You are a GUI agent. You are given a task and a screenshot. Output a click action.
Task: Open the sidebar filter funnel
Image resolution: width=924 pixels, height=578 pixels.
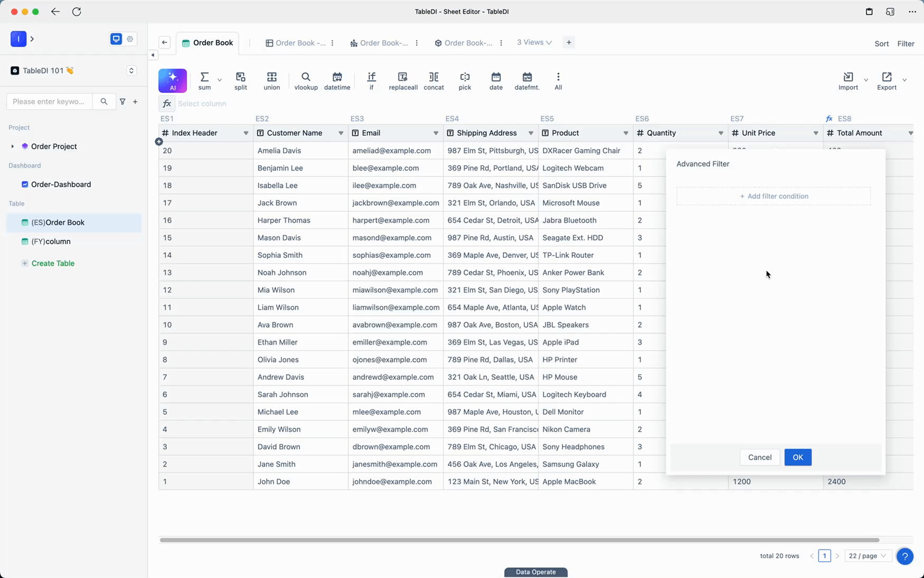pyautogui.click(x=122, y=101)
